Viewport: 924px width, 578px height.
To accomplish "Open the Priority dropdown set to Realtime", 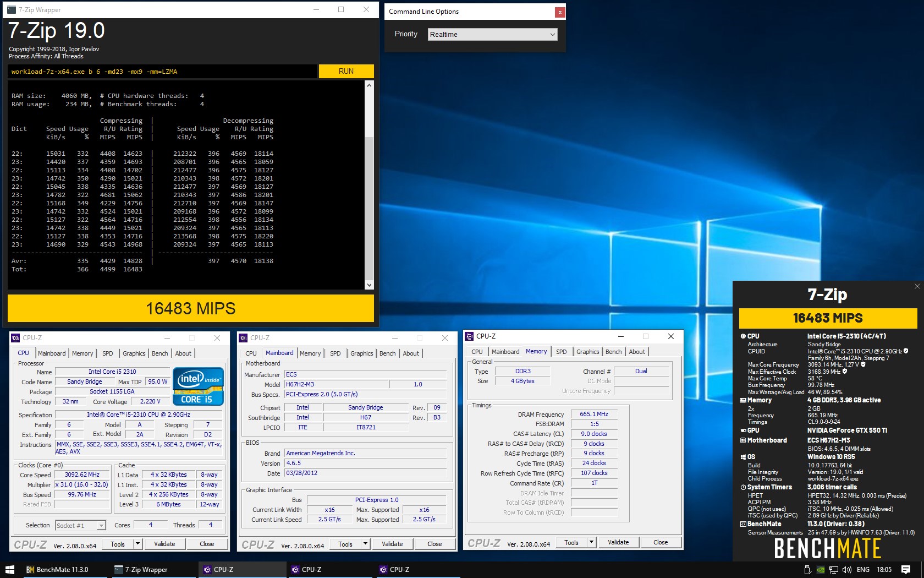I will [x=493, y=34].
